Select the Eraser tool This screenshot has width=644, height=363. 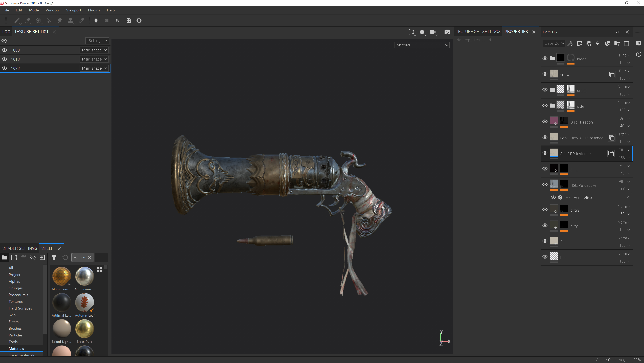click(x=28, y=21)
